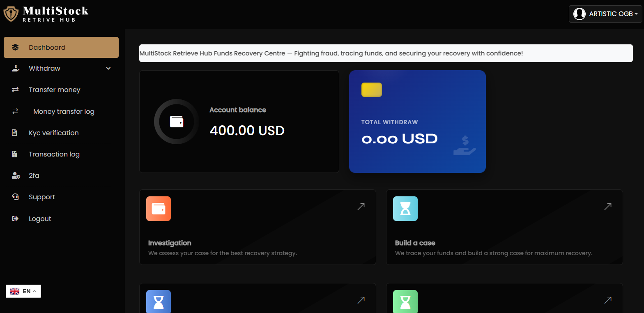
Task: Click the teal hourglass icon on Build a case
Action: pyautogui.click(x=405, y=209)
